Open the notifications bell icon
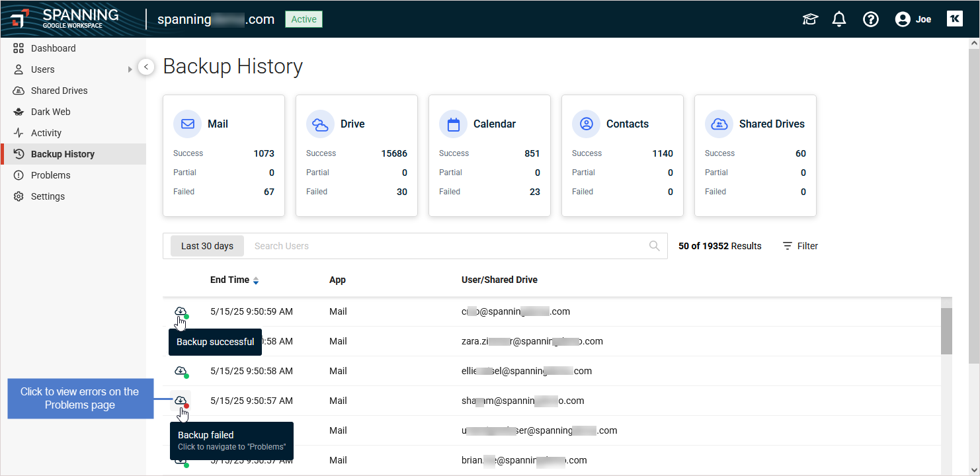The height and width of the screenshot is (476, 980). pyautogui.click(x=839, y=19)
